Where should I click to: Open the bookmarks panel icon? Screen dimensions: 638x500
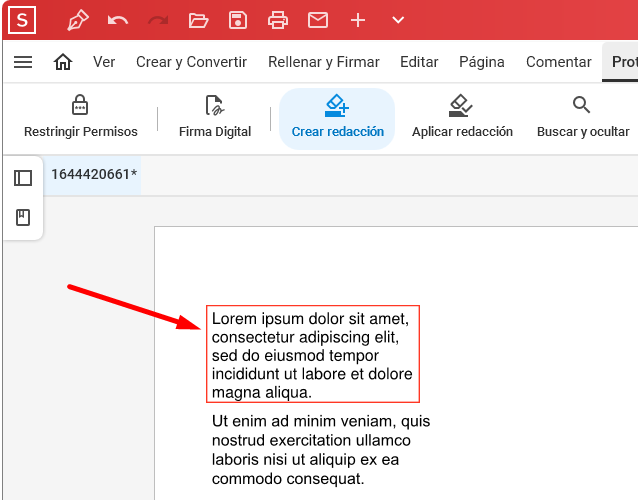pyautogui.click(x=23, y=218)
